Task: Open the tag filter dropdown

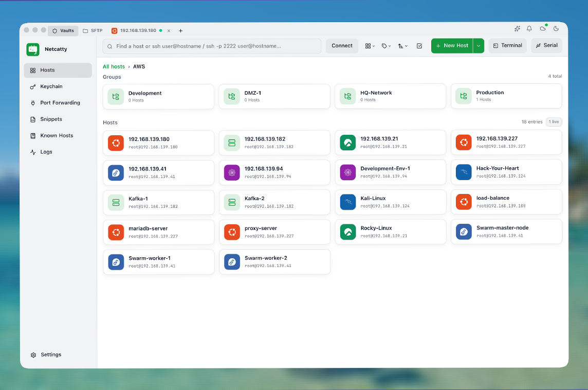Action: [386, 46]
